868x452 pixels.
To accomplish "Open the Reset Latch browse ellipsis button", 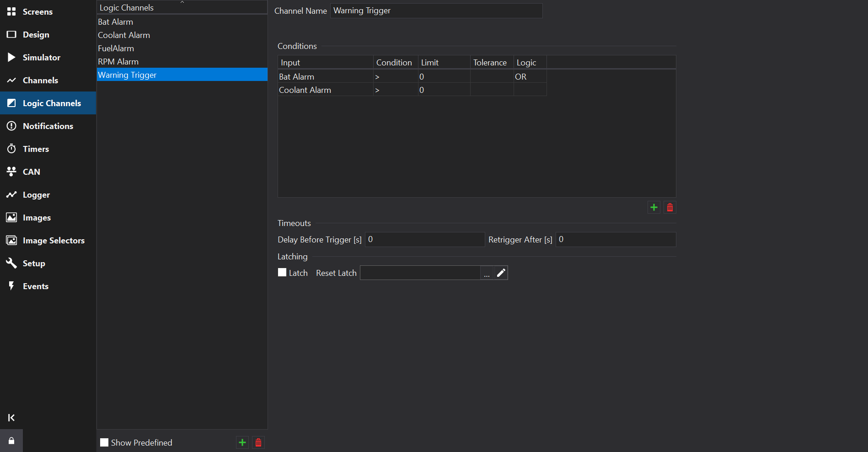I will click(x=487, y=273).
